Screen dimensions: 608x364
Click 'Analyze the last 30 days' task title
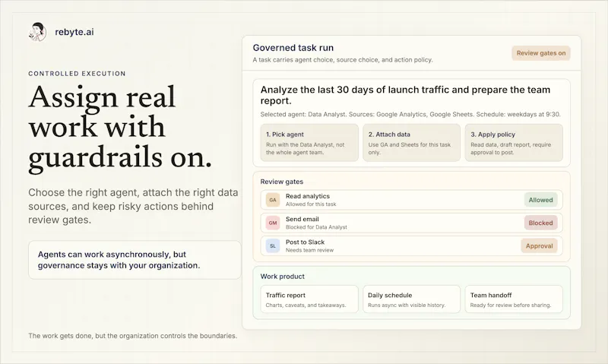coord(405,95)
